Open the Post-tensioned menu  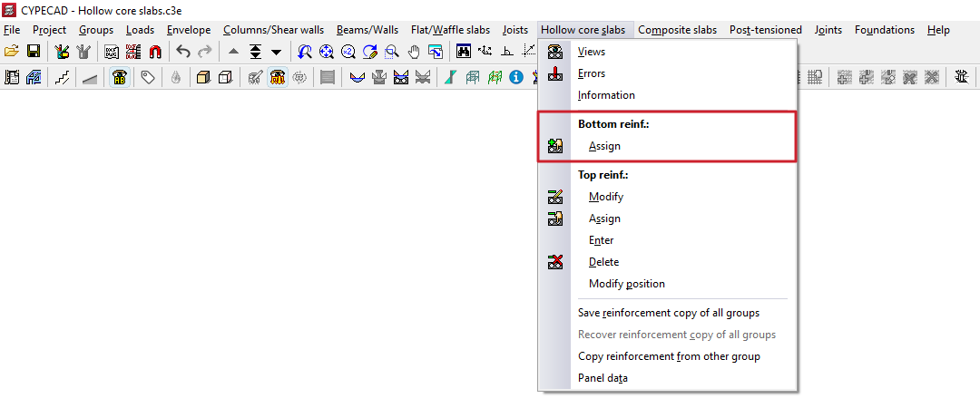coord(766,30)
